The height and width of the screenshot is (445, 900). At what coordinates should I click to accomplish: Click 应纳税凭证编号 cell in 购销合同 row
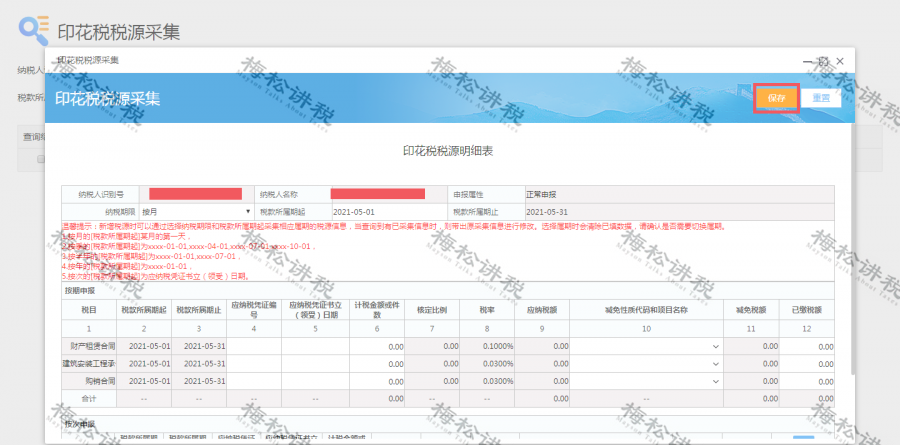[x=254, y=381]
